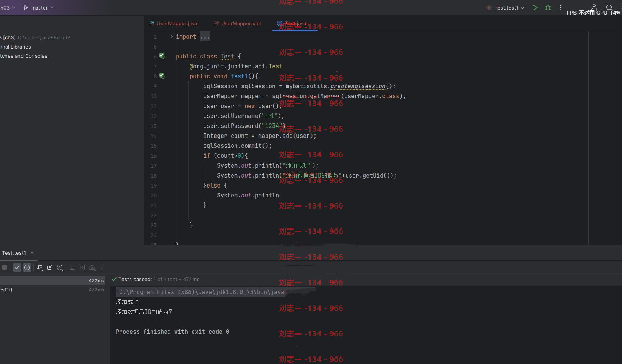Click the import tests arrow-in-box icon
Image resolution: width=622 pixels, height=364 pixels.
click(82, 267)
